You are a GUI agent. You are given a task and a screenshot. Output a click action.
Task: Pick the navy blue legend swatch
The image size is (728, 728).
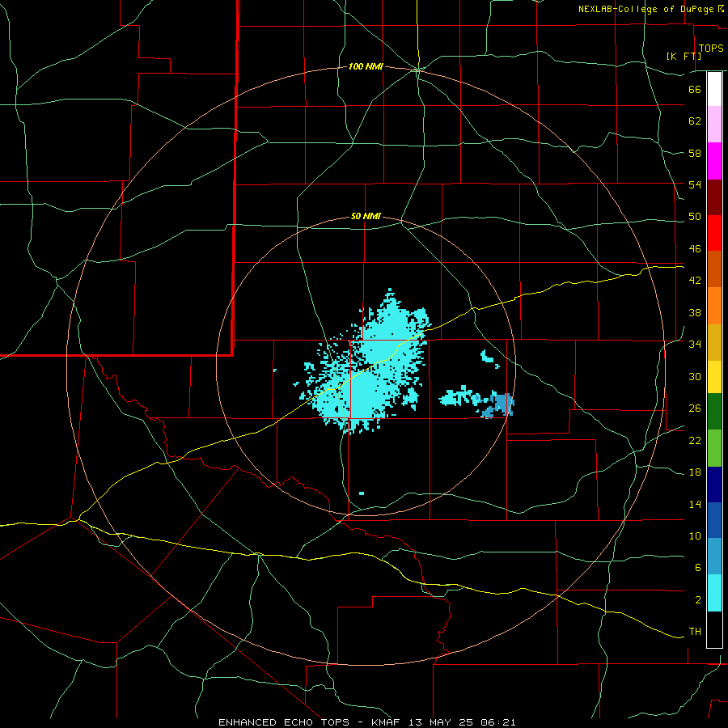pos(714,485)
